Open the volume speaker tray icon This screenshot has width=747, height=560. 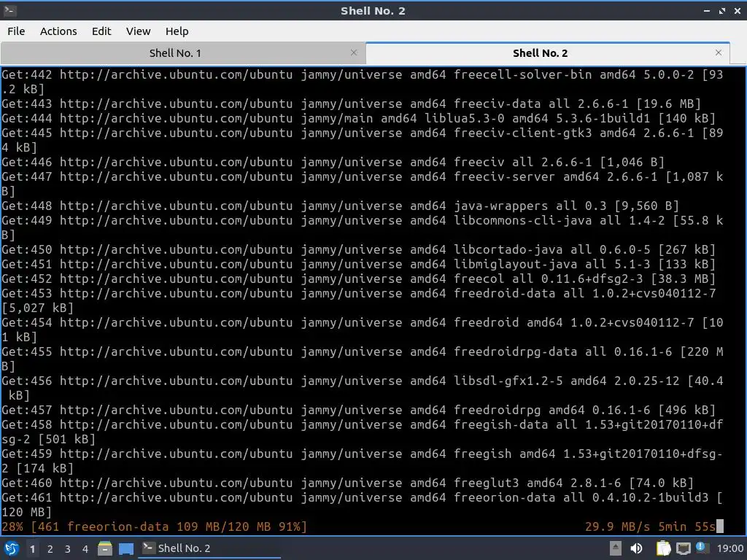tap(636, 548)
